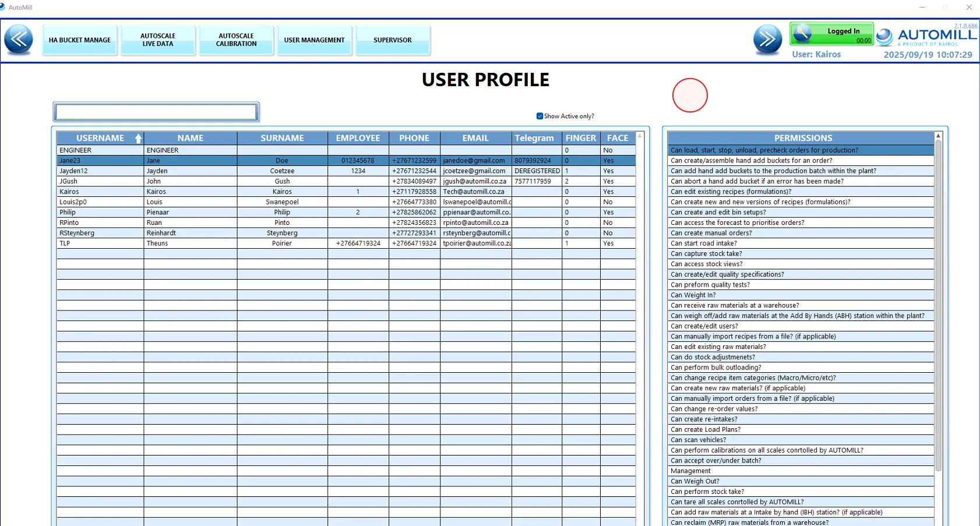Select 'Can create and edit bin setups?' permission
The width and height of the screenshot is (980, 526).
[801, 213]
